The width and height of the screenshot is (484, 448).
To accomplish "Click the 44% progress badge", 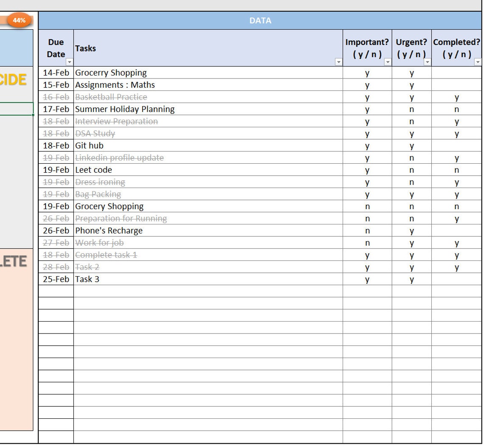I will pyautogui.click(x=18, y=20).
